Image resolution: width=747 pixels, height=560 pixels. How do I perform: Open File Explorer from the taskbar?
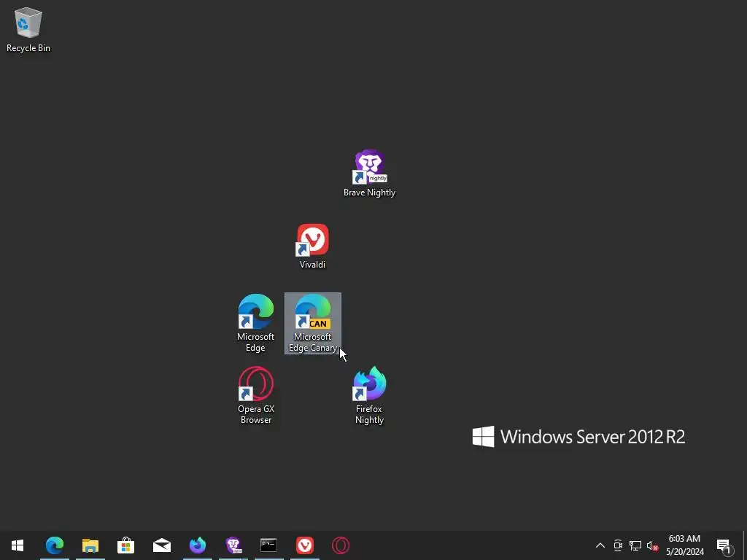pos(90,545)
